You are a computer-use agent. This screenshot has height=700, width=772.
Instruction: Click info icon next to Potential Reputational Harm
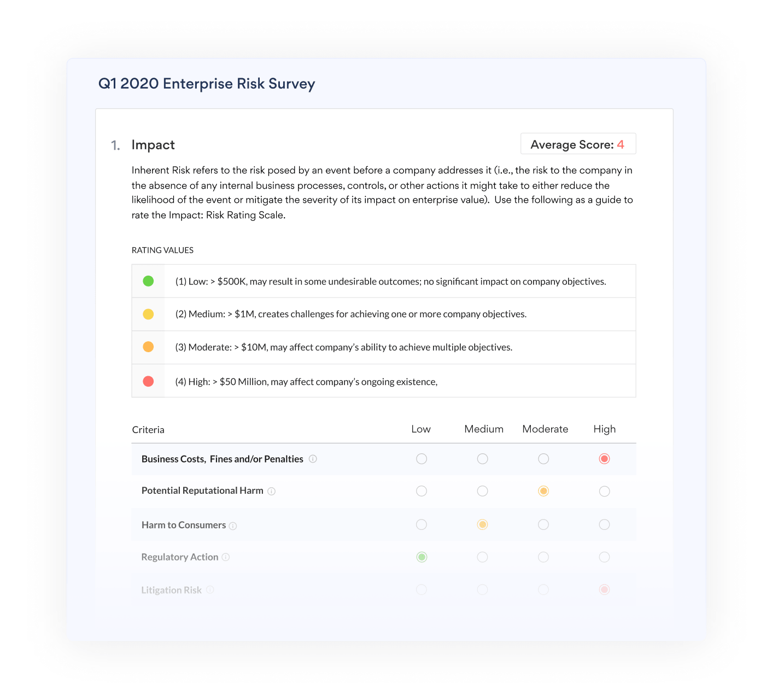click(x=271, y=491)
